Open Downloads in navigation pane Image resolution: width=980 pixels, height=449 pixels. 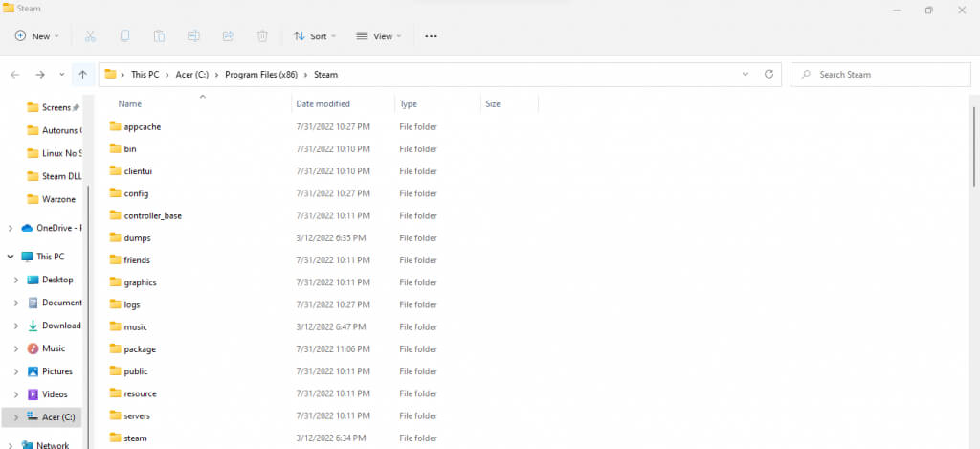[55, 326]
